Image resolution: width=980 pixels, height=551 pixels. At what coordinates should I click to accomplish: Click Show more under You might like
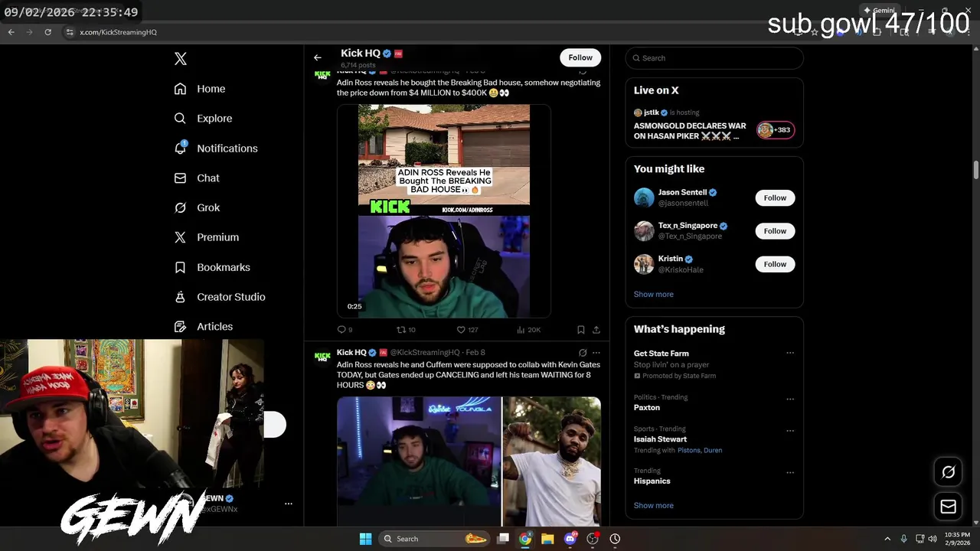(x=654, y=294)
